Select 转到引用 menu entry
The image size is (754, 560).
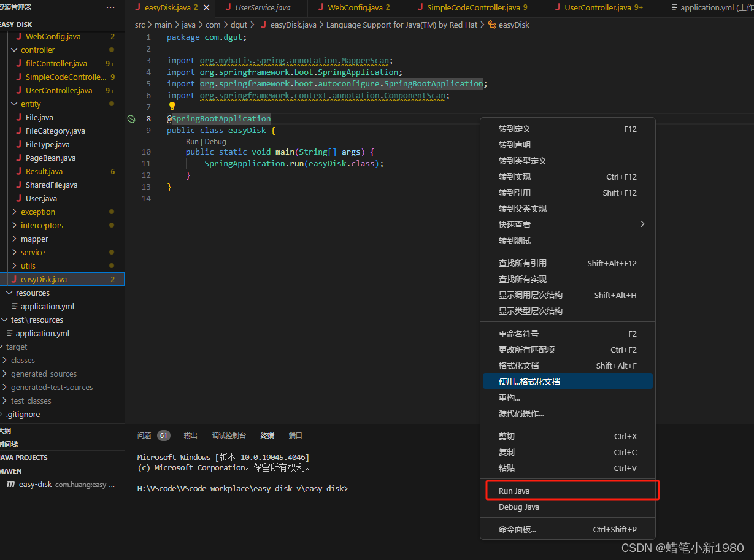pos(567,193)
